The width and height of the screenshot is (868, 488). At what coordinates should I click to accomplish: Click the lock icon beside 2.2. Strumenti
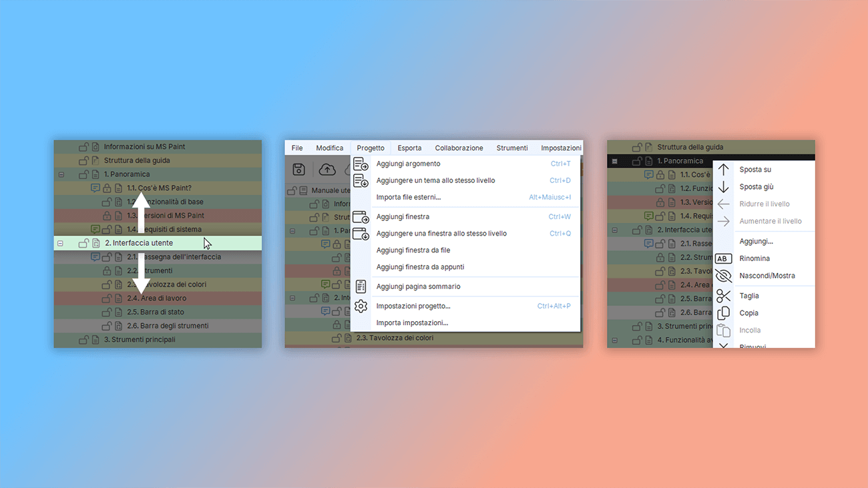point(108,270)
